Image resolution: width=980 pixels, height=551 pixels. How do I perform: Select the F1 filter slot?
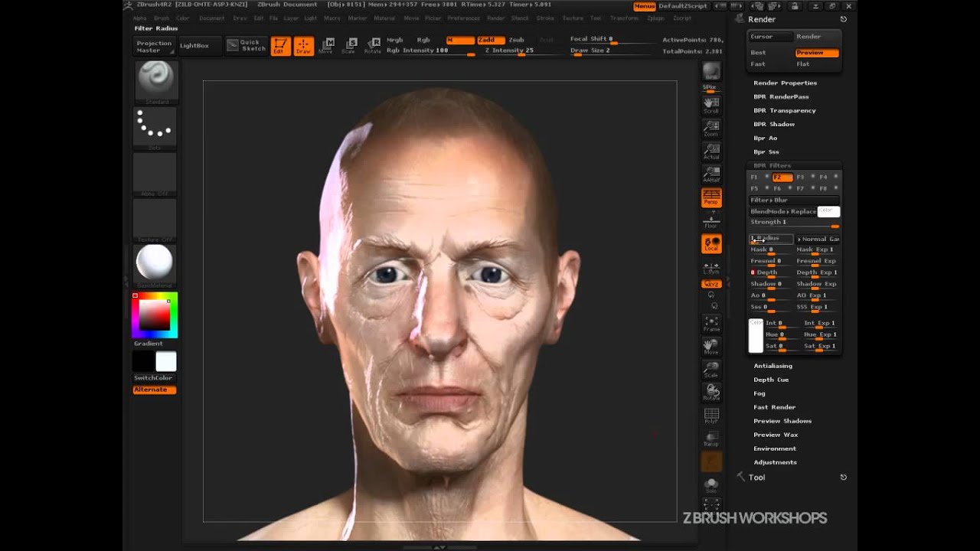pyautogui.click(x=759, y=178)
